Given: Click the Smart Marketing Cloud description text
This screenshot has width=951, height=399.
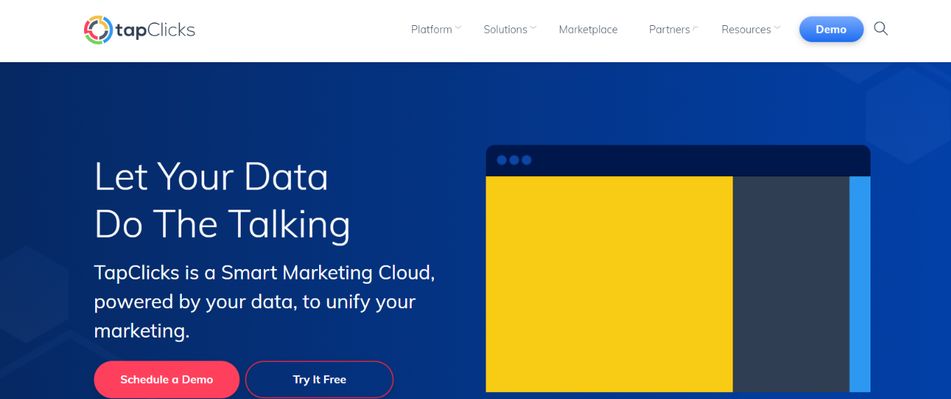Looking at the screenshot, I should 264,301.
